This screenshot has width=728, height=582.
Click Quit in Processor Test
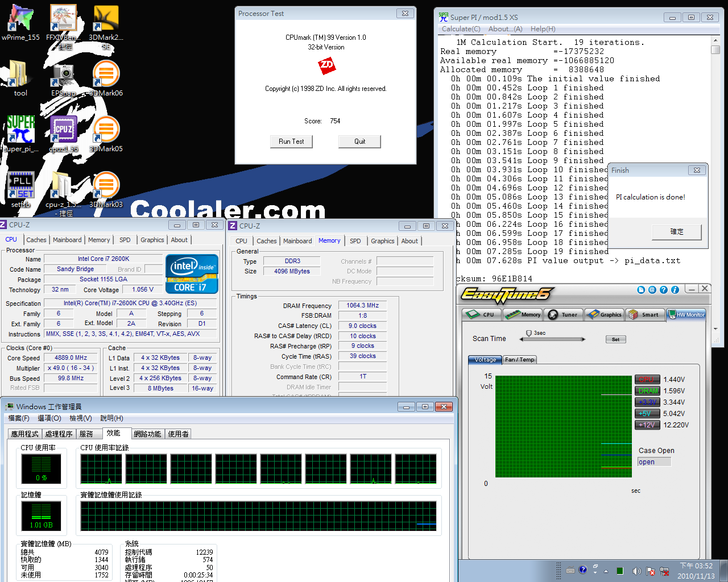pyautogui.click(x=359, y=142)
